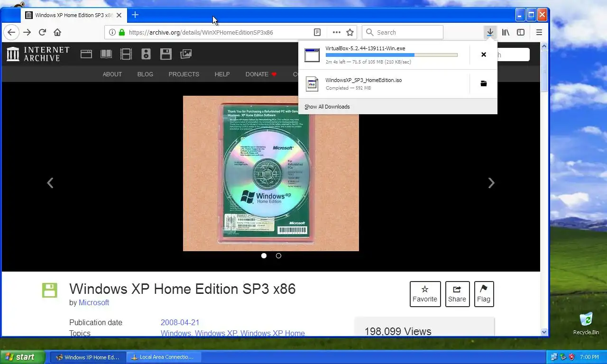
Task: Select the first carousel dot
Action: [264, 255]
